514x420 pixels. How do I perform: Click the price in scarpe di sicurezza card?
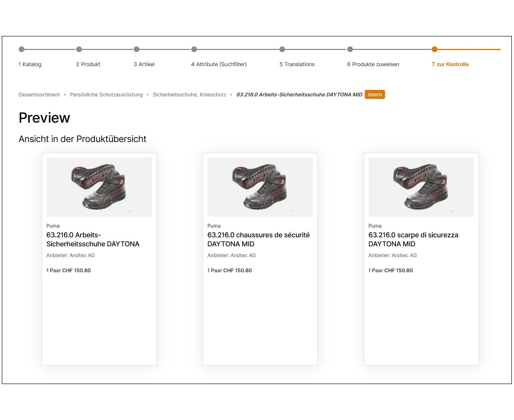point(391,270)
